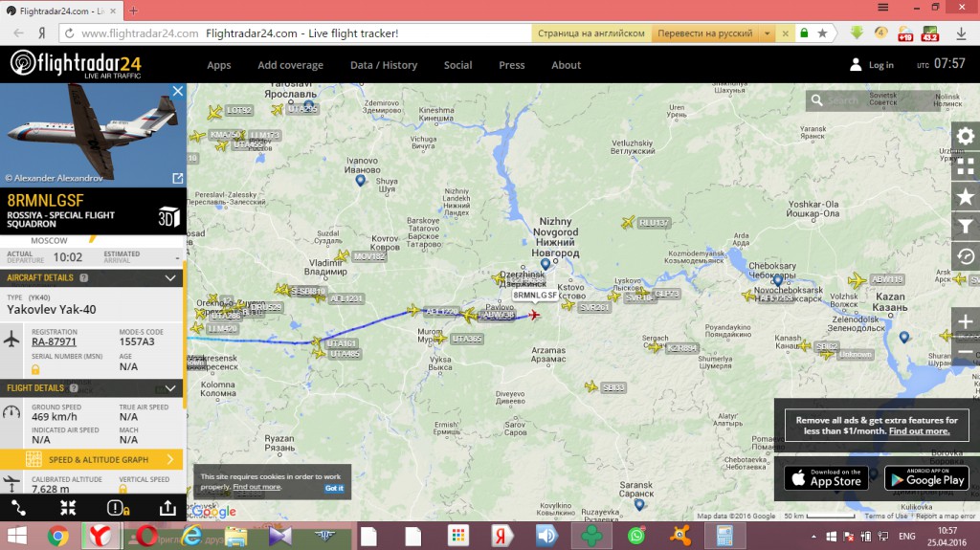Viewport: 980px width, 550px height.
Task: Click the Ivanovo airport pin marker
Action: 360,181
